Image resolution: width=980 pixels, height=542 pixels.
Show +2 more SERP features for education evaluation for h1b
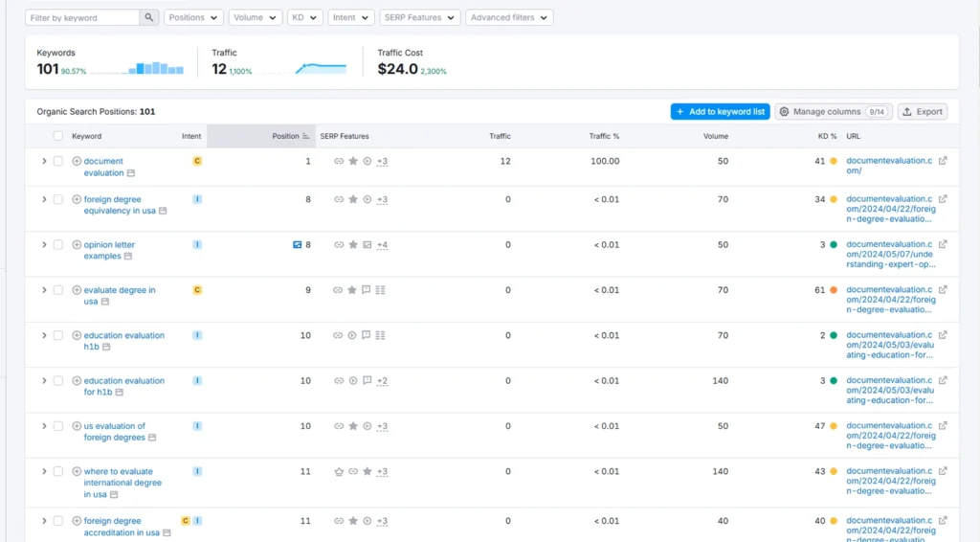click(382, 381)
